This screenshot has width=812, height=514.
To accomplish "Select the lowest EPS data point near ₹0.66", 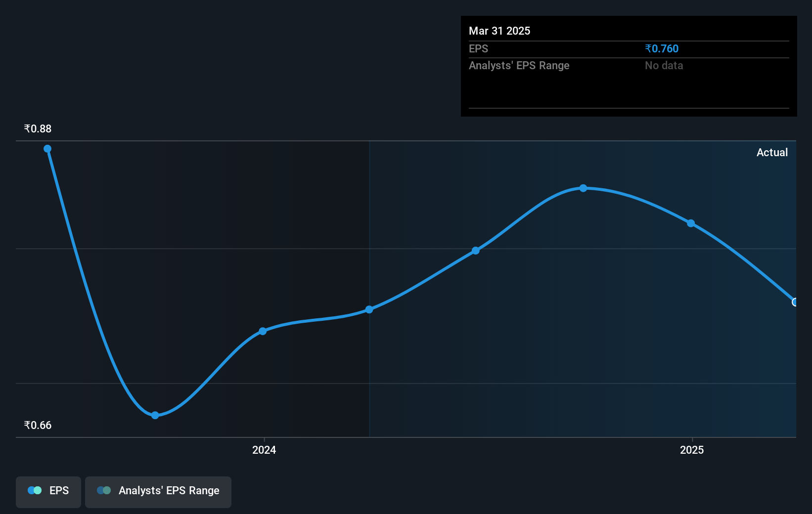I will click(x=155, y=415).
